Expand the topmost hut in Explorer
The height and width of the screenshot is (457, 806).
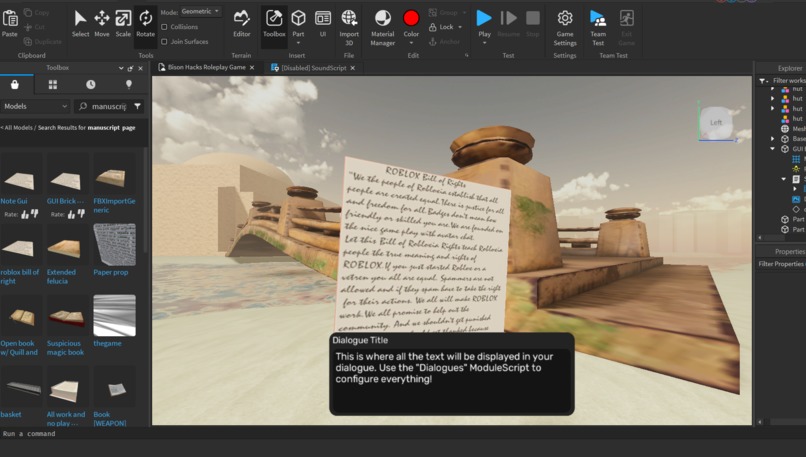tap(773, 89)
